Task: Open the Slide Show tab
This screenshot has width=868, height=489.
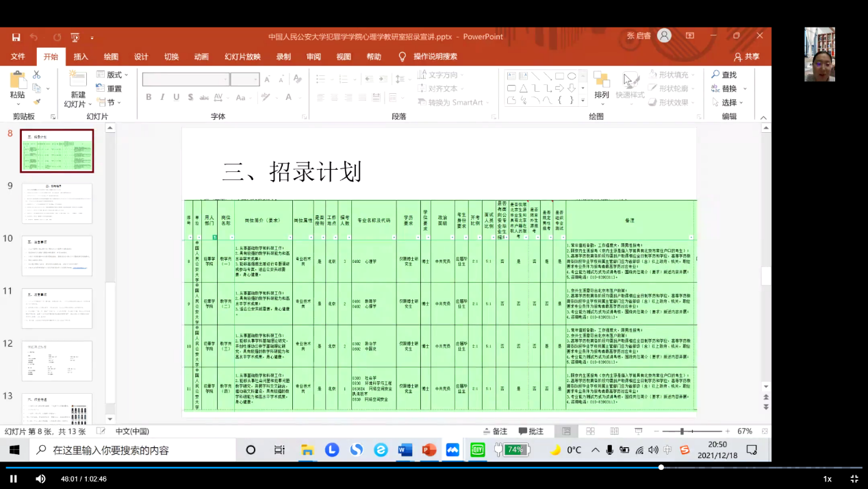Action: click(242, 57)
